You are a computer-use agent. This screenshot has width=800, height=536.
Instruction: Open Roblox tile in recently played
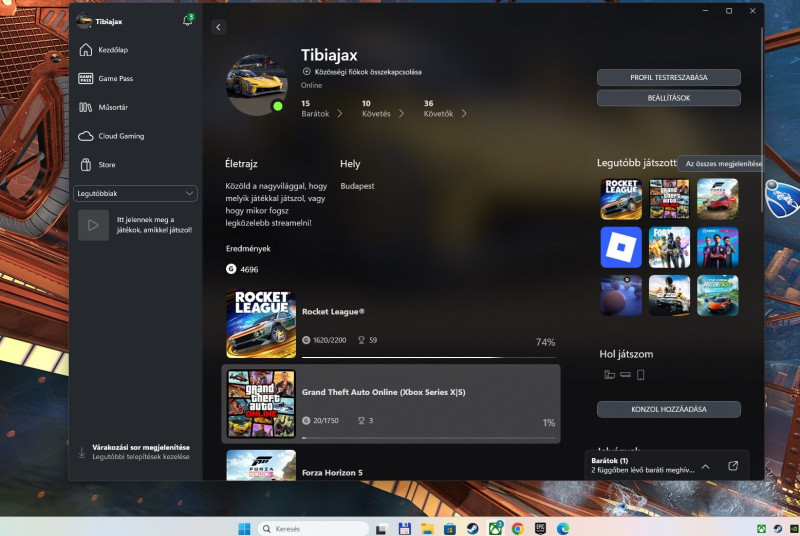621,247
